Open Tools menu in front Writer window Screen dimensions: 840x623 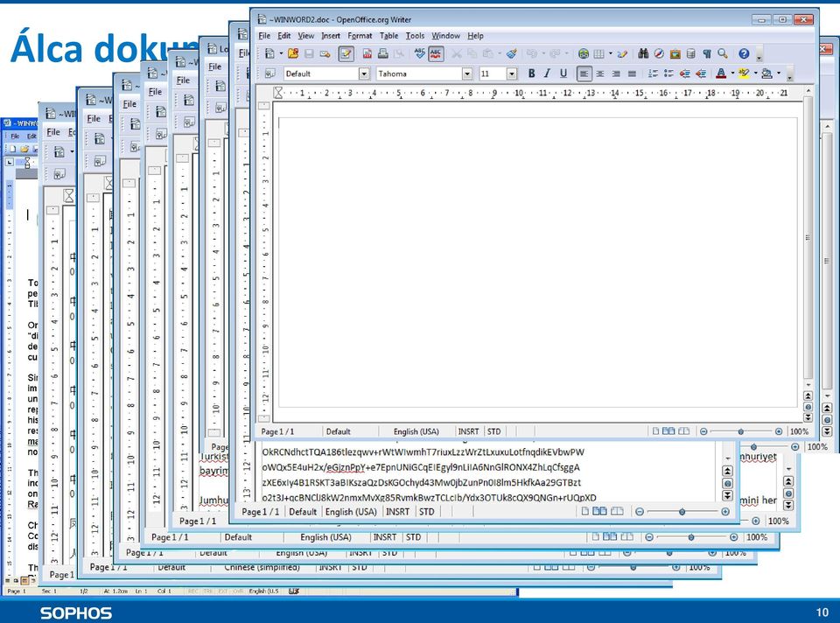pyautogui.click(x=415, y=36)
